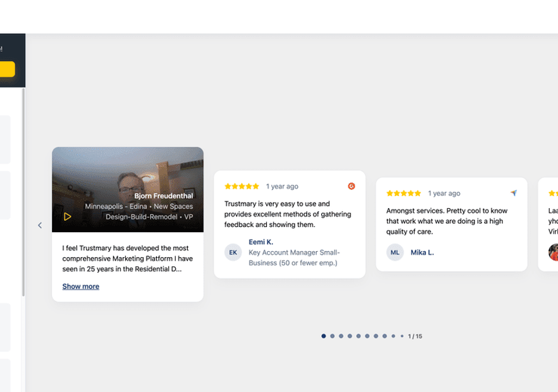Click the five-star rating on Mika's review
The width and height of the screenshot is (558, 392).
click(x=403, y=193)
